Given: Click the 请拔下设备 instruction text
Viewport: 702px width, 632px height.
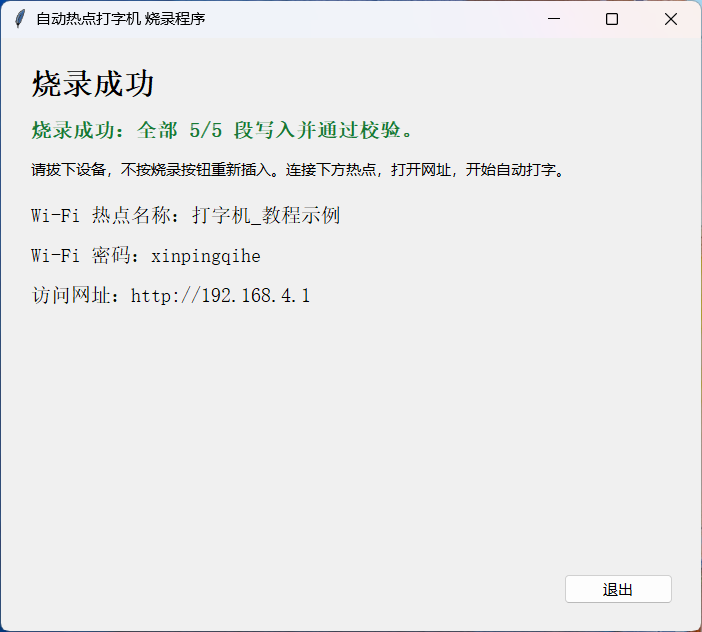Looking at the screenshot, I should coord(68,170).
